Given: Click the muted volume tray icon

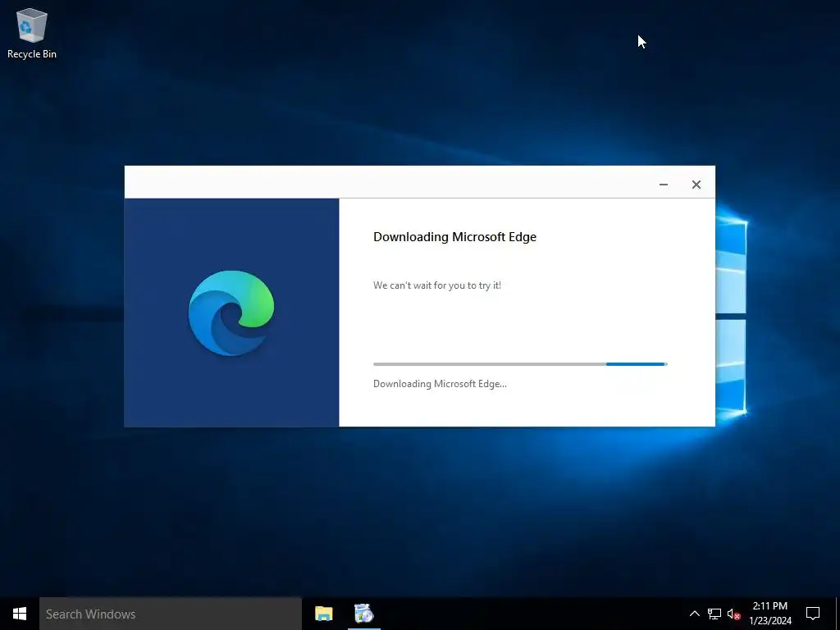Looking at the screenshot, I should click(733, 614).
